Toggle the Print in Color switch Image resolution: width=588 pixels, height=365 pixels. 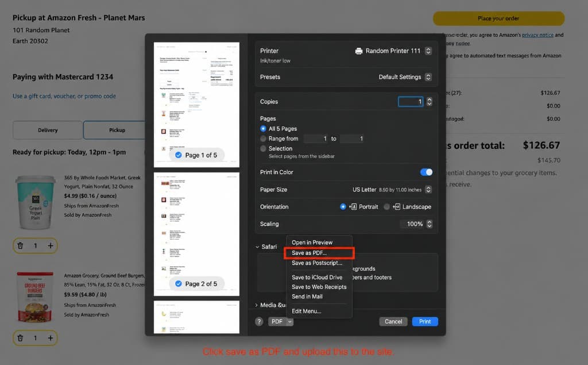(x=427, y=172)
